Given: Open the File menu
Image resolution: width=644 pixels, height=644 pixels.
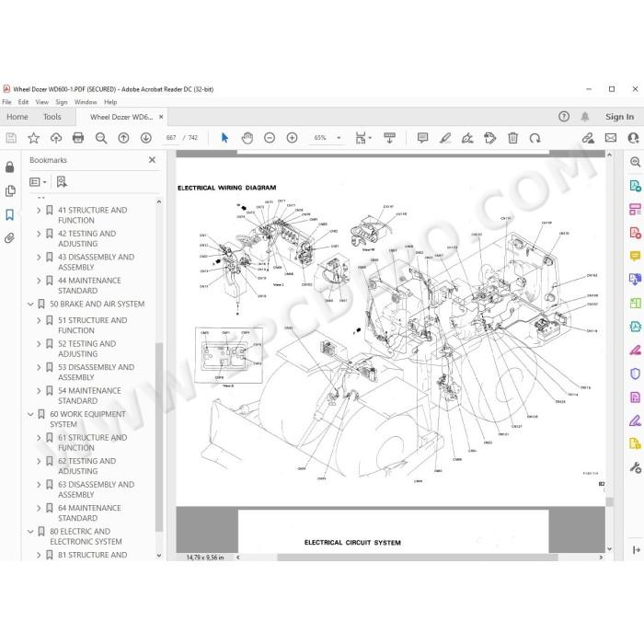Looking at the screenshot, I should coord(7,102).
